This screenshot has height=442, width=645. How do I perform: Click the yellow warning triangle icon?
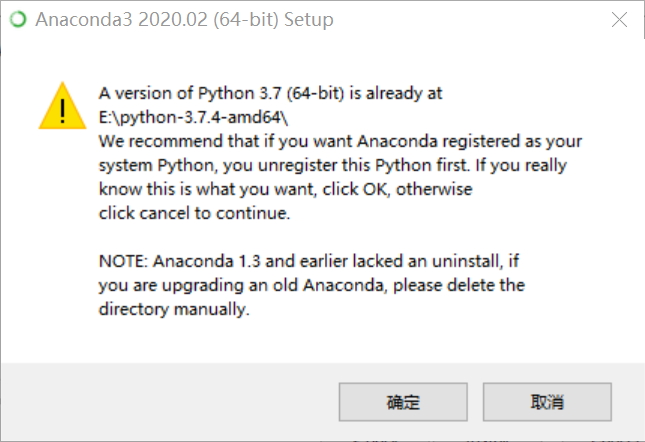point(62,106)
